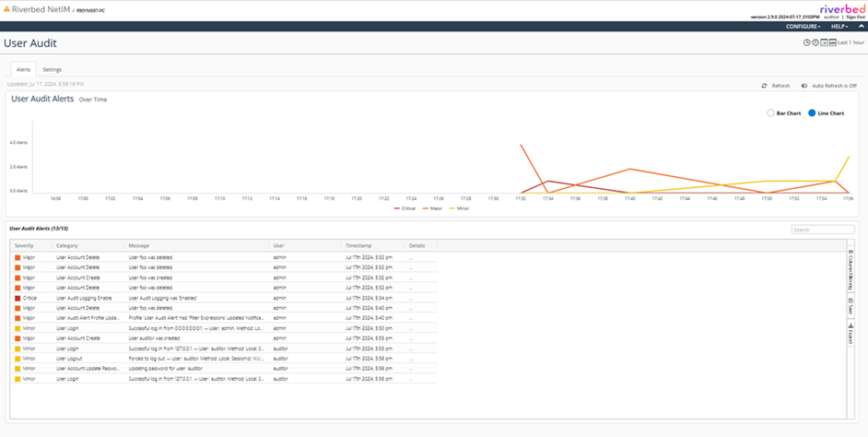Select the Bar Chart radio button

(771, 113)
